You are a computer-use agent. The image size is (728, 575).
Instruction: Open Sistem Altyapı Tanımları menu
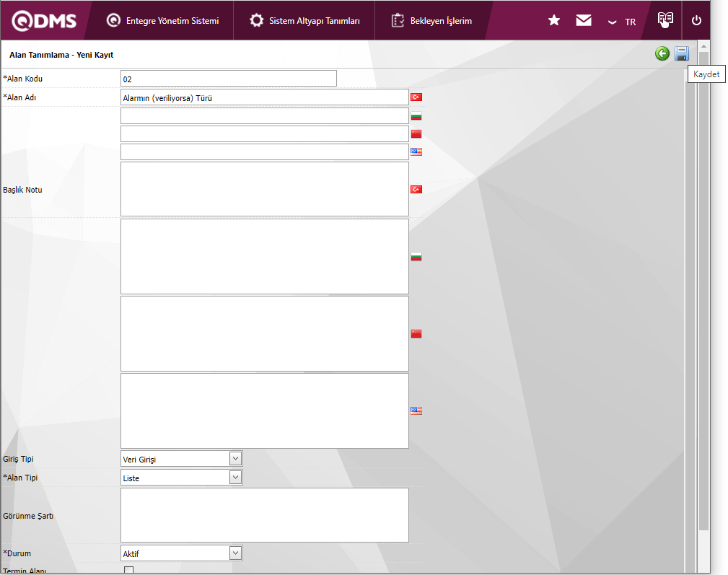click(304, 20)
